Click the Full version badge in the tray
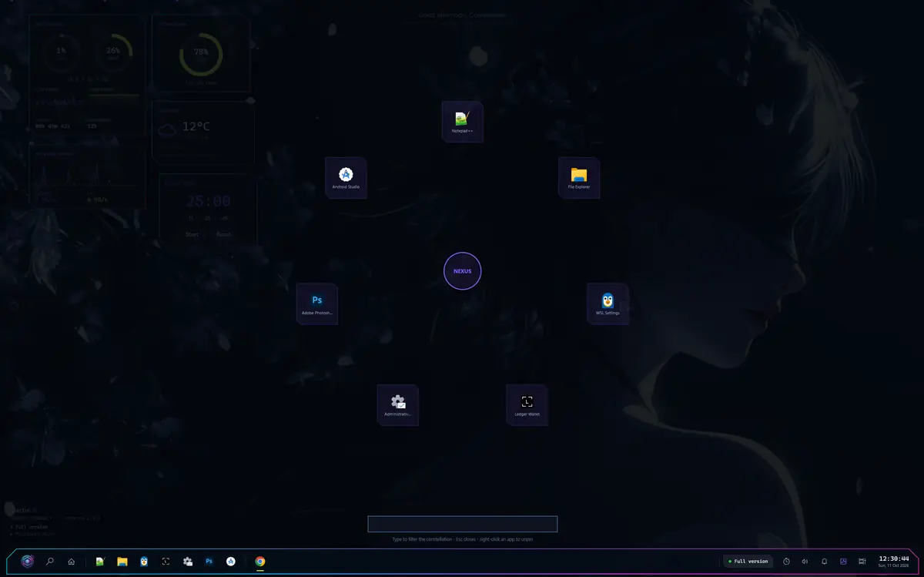The height and width of the screenshot is (577, 924). click(x=748, y=562)
